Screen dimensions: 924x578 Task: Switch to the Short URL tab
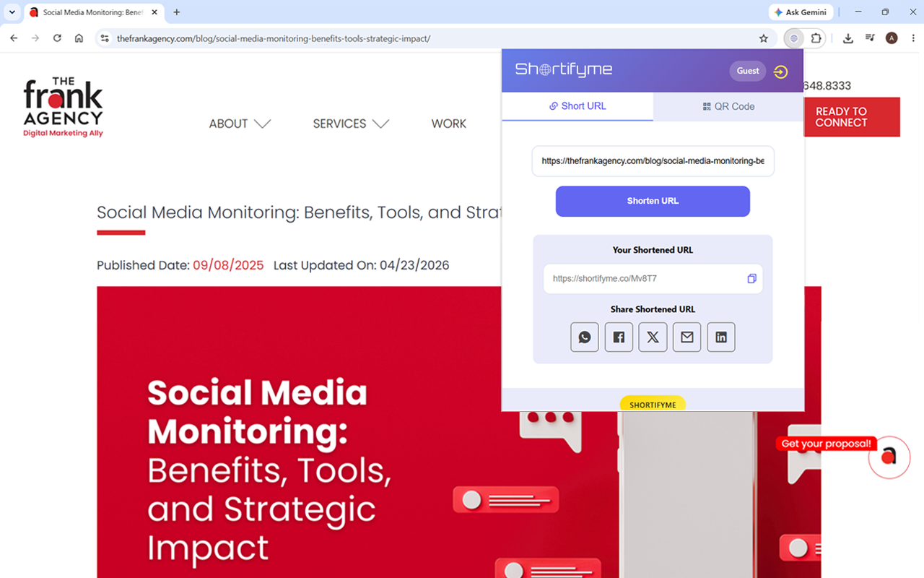577,106
